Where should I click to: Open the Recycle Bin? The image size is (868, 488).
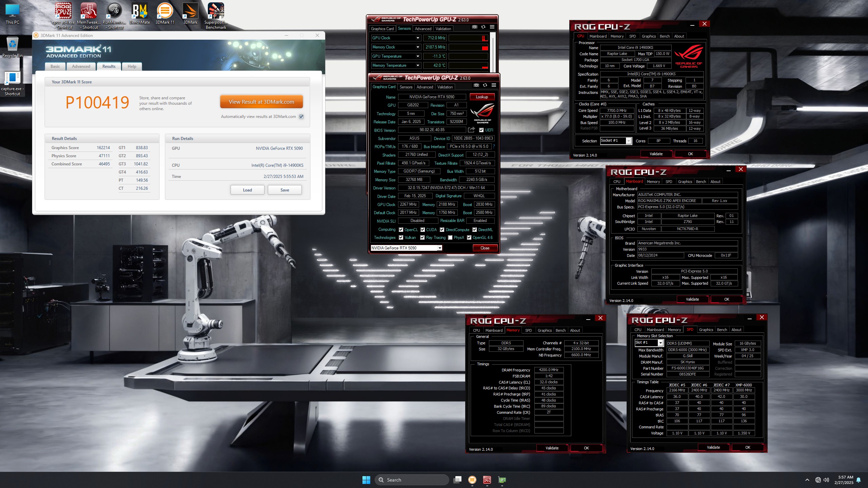pos(13,47)
